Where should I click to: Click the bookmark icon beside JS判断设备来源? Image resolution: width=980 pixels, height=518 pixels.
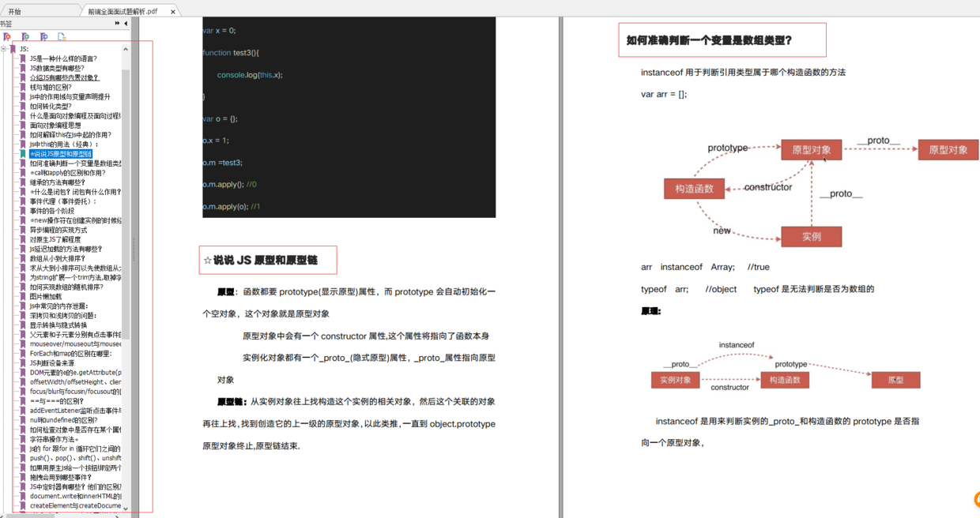point(23,363)
